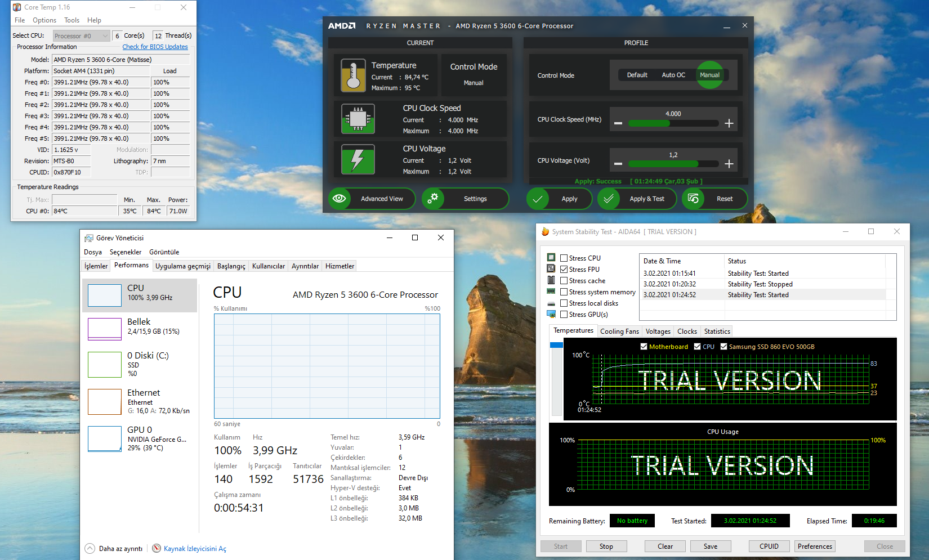Image resolution: width=929 pixels, height=560 pixels.
Task: Click the gears icon next to Settings
Action: coord(433,199)
